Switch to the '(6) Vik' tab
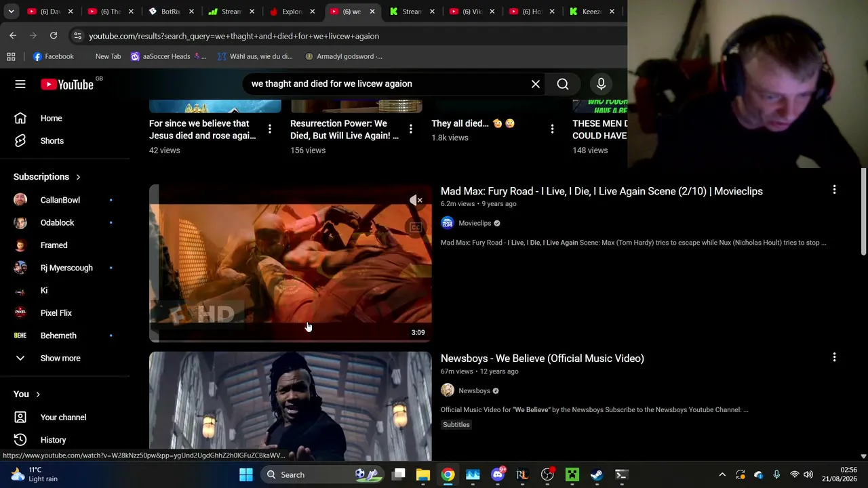 [473, 12]
